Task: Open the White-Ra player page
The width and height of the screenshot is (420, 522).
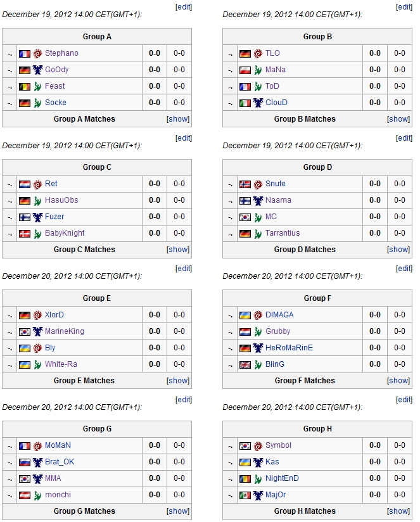Action: [x=61, y=364]
